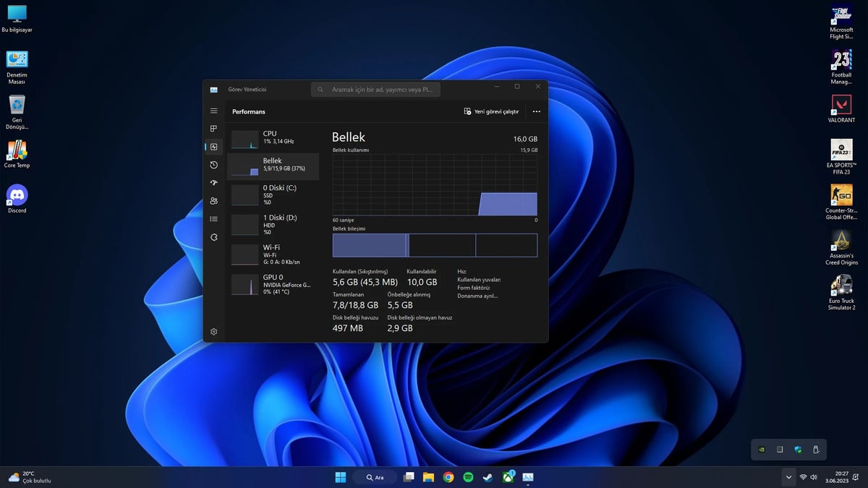Open Users page in sidebar
This screenshot has height=488, width=868.
(213, 201)
